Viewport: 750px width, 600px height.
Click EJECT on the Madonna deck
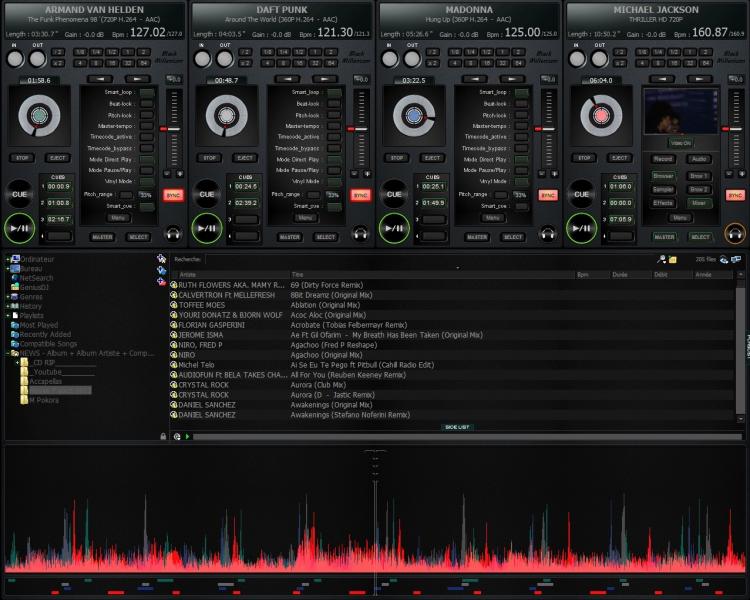(x=432, y=158)
